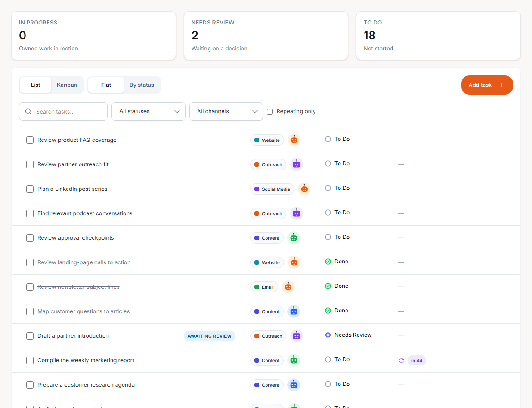Click the To Do status circle for Compile the weekly marketing report
This screenshot has width=532, height=408.
(x=328, y=359)
